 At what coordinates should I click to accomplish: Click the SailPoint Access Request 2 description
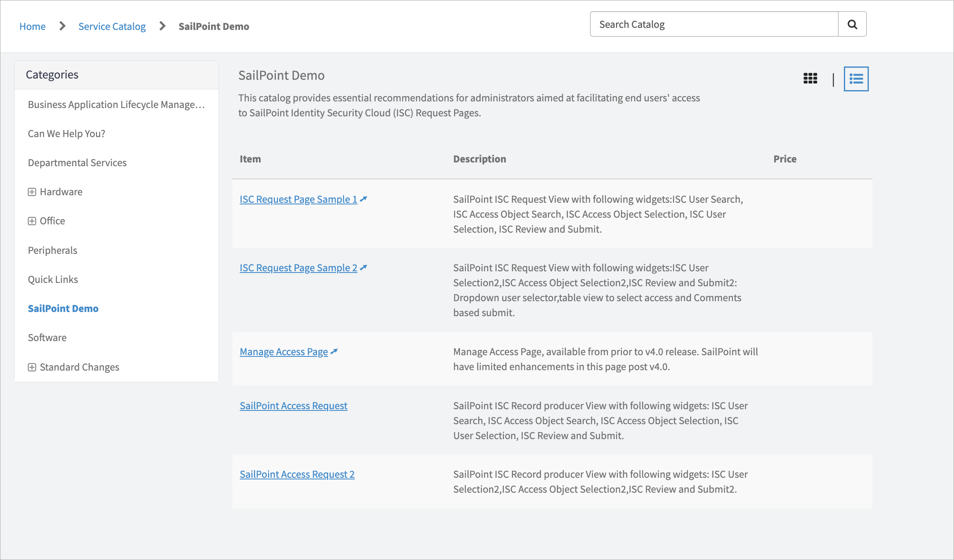(x=600, y=481)
